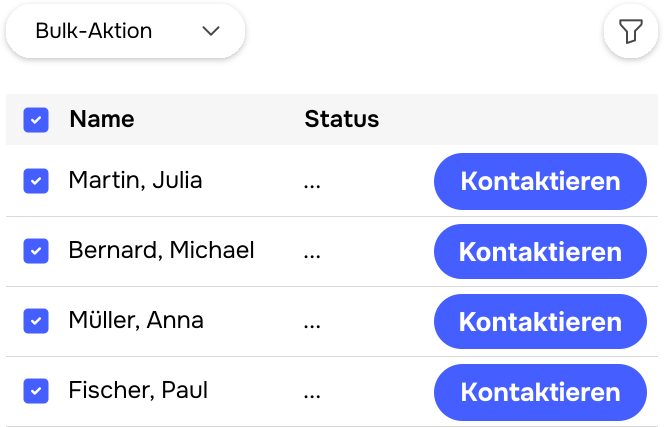Toggle checkbox next to Müller, Anna
This screenshot has width=664, height=427.
(x=36, y=321)
